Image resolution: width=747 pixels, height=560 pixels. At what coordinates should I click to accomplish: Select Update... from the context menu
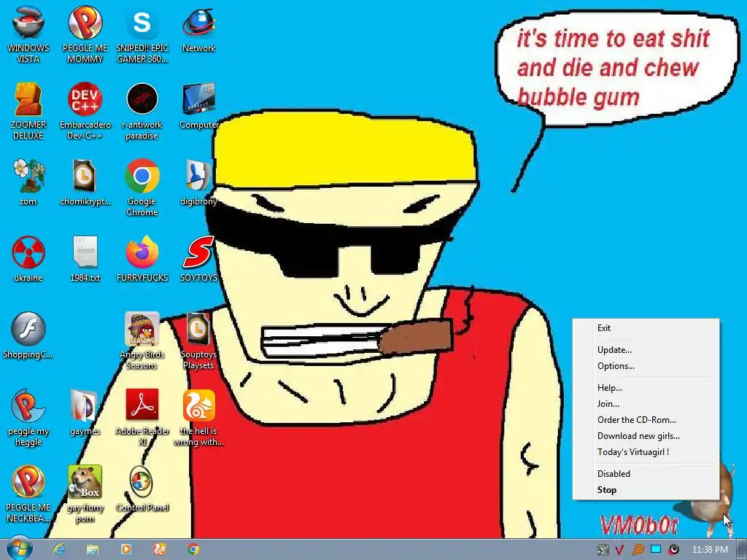tap(646, 350)
